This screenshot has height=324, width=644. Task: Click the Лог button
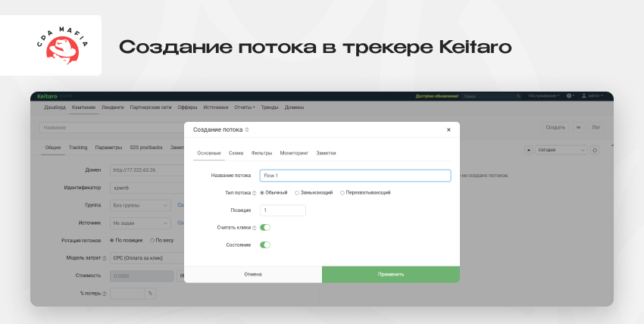[596, 127]
